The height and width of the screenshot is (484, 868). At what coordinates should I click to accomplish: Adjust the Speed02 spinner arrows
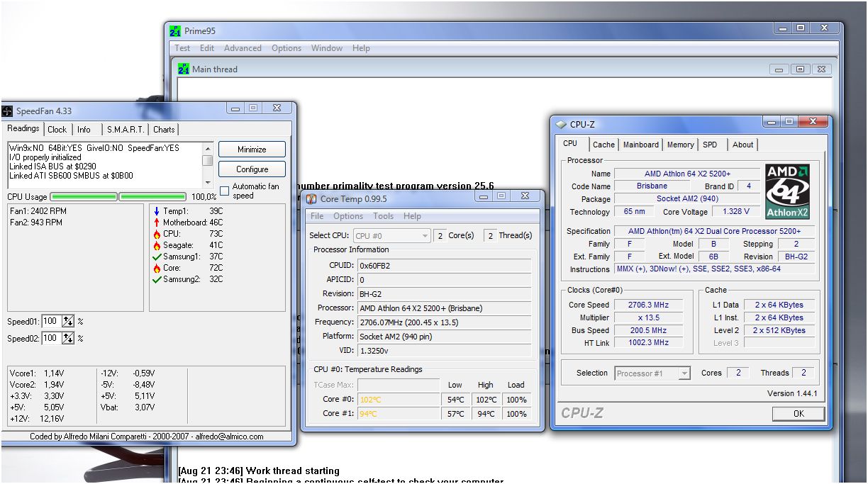coord(68,338)
